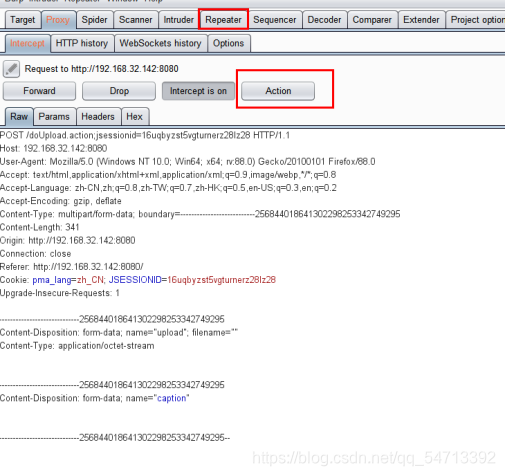Show the Raw request view
Viewport: 505px width, 476px height.
[19, 117]
